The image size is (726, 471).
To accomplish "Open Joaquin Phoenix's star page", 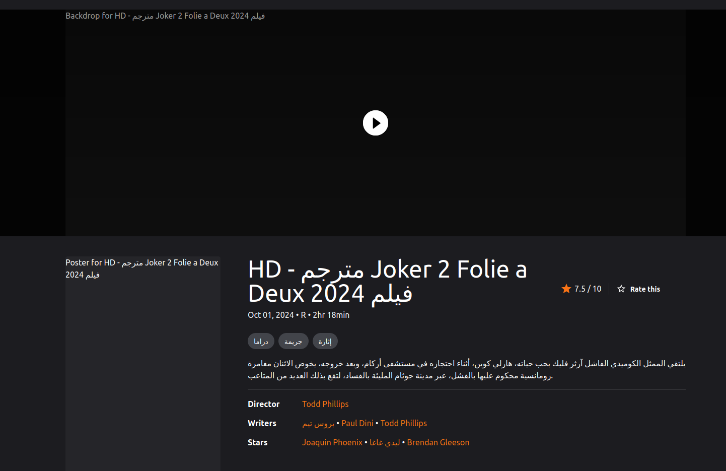I will [x=332, y=442].
